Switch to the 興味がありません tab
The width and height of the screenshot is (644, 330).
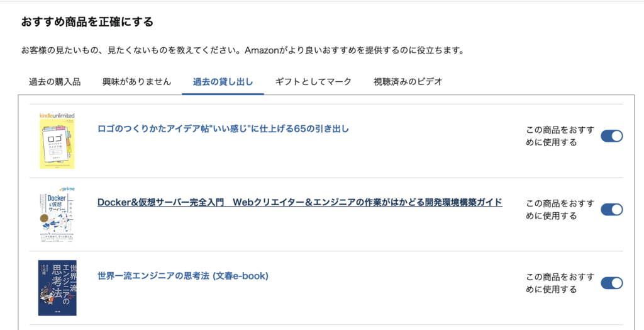136,82
